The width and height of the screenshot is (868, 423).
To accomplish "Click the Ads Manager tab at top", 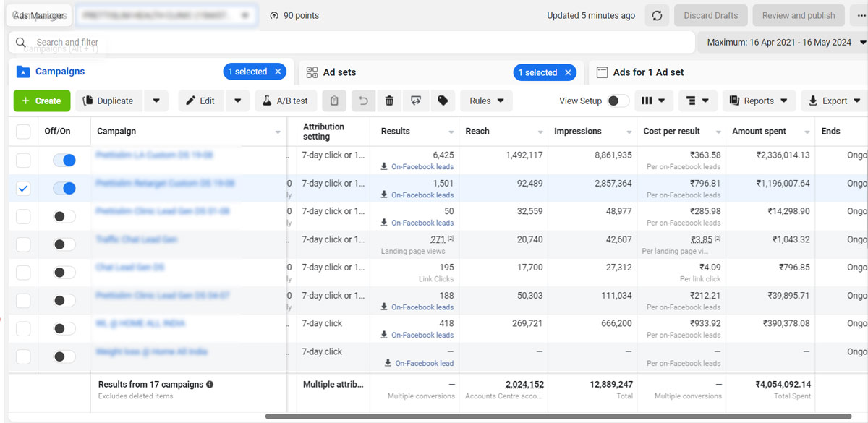I will tap(40, 15).
